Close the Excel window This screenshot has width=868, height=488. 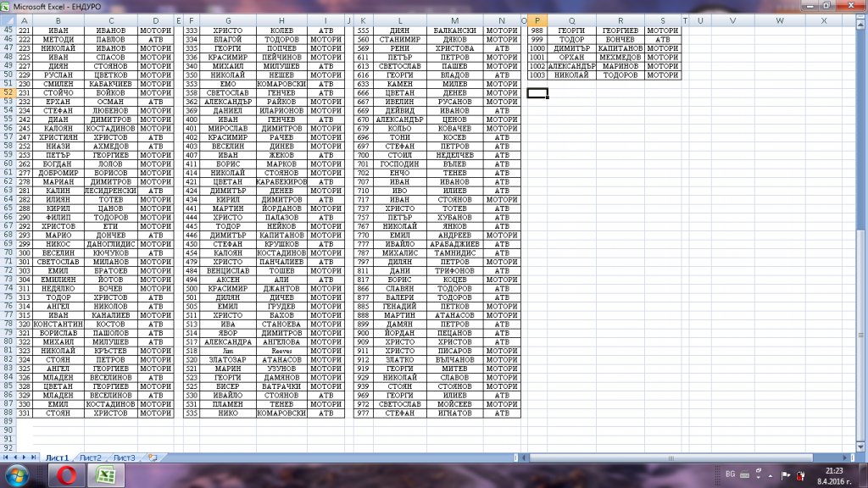[851, 6]
